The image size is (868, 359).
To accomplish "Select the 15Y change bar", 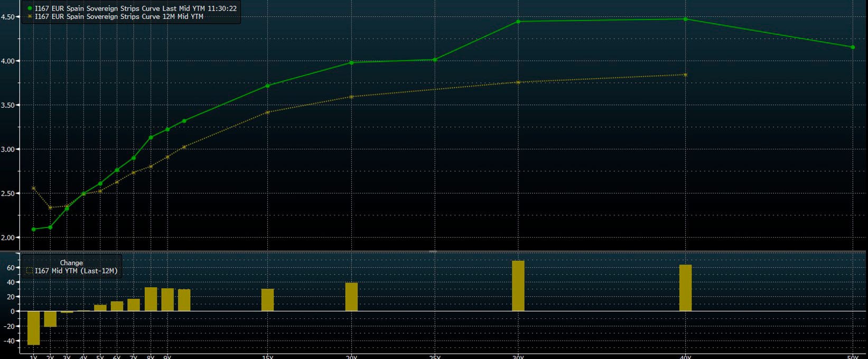I will tap(267, 300).
